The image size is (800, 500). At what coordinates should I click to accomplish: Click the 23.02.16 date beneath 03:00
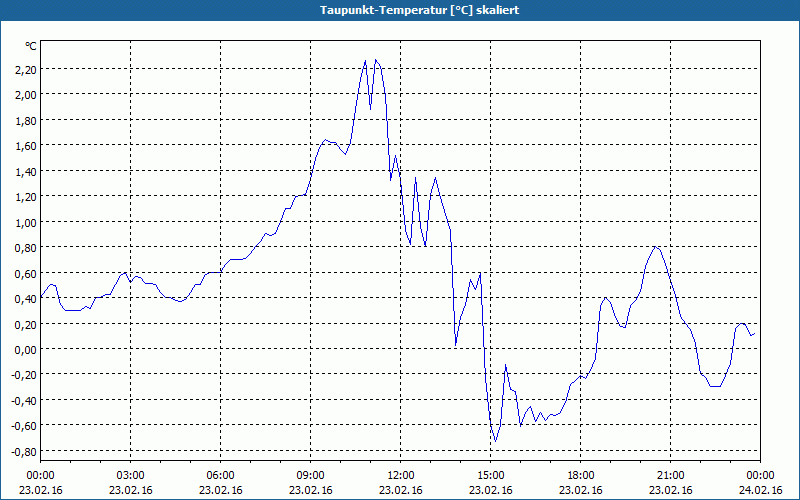click(x=131, y=490)
